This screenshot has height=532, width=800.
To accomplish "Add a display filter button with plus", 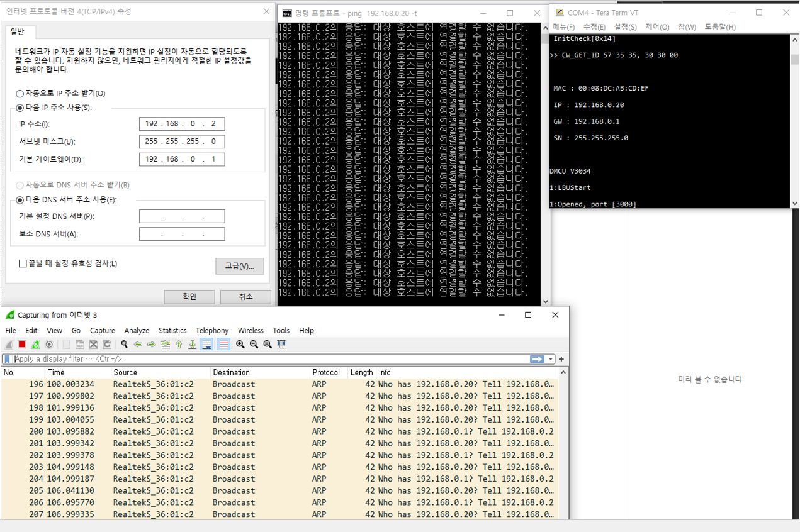I will pos(561,359).
